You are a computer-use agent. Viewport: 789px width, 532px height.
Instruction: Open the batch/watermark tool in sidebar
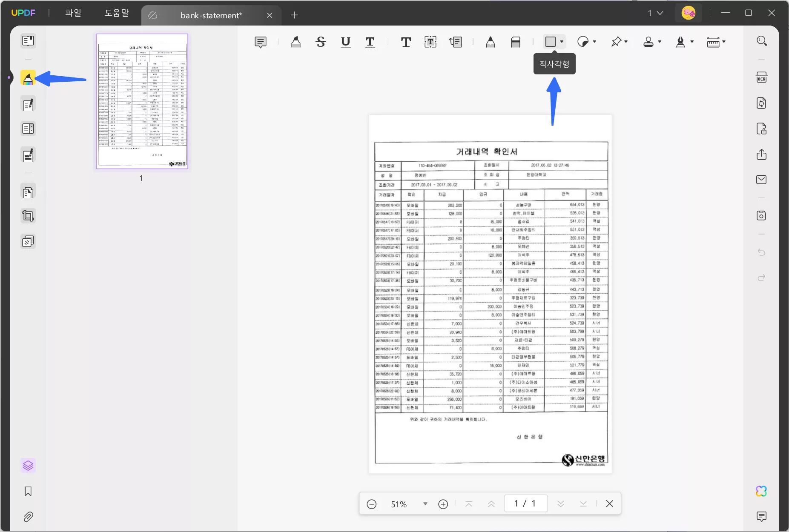pos(28,242)
